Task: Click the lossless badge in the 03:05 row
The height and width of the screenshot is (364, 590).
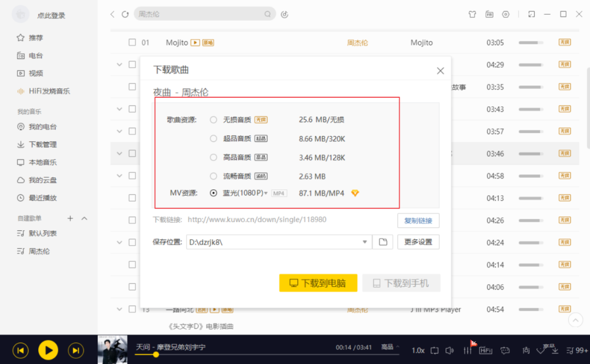Action: [x=564, y=42]
